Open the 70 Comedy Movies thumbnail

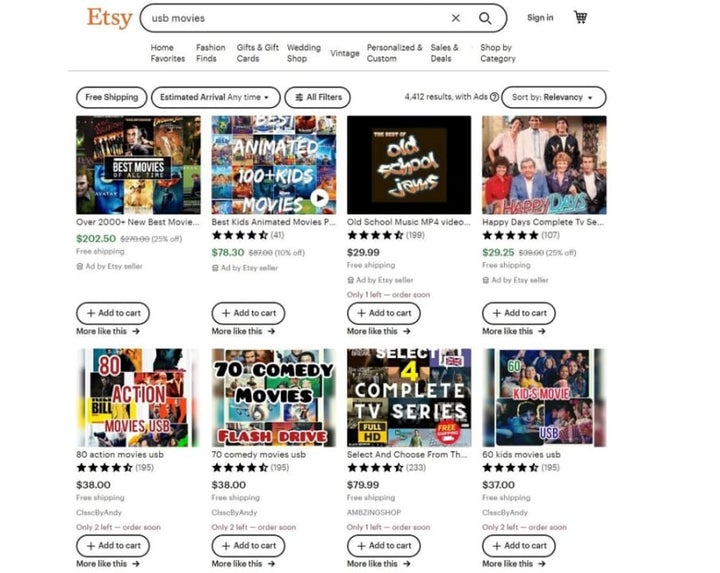point(274,398)
